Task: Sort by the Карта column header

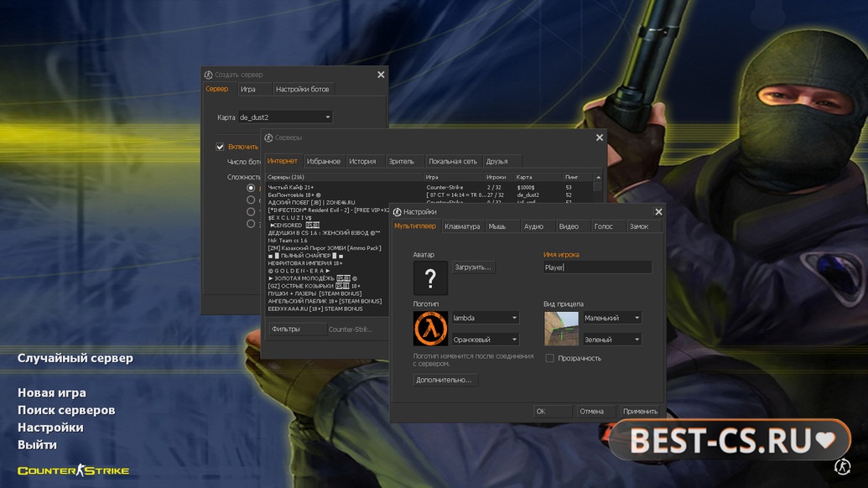Action: tap(538, 177)
